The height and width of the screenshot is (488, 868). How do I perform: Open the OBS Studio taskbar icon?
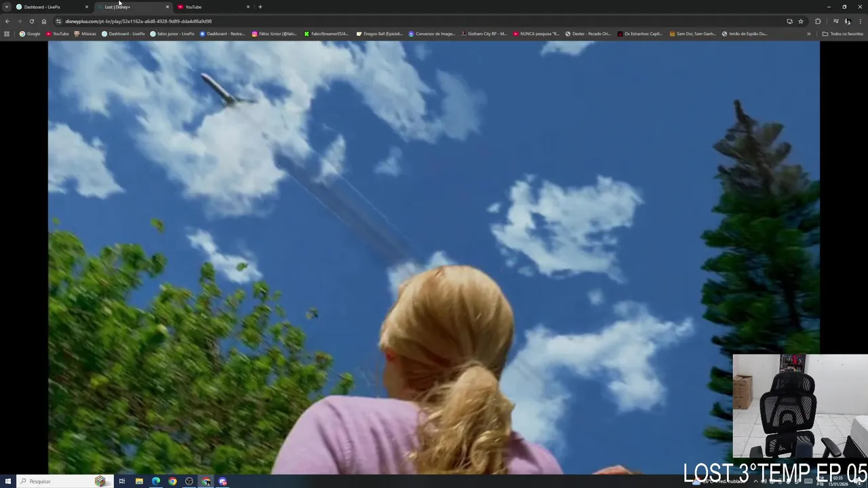tap(189, 481)
